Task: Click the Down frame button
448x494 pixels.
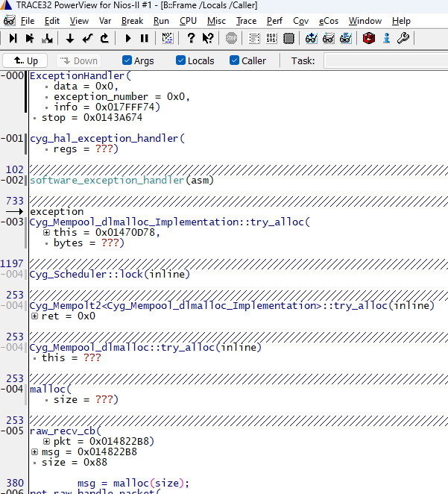Action: coord(79,60)
